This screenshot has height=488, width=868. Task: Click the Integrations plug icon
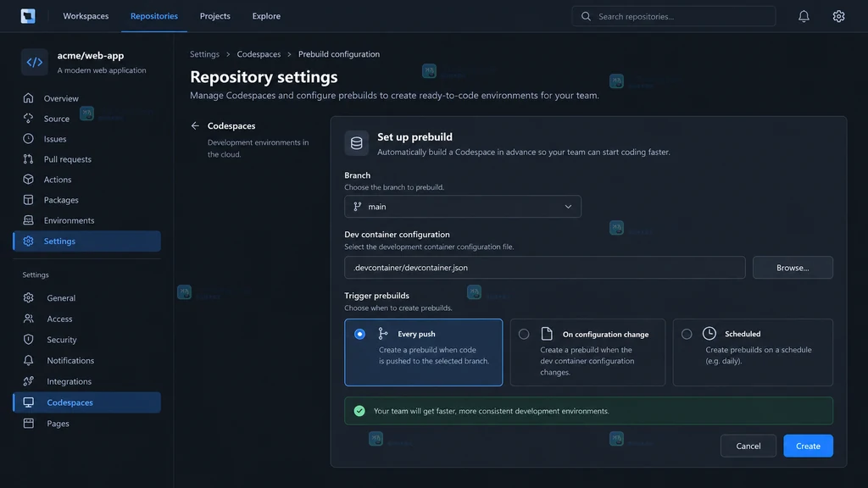pyautogui.click(x=28, y=381)
